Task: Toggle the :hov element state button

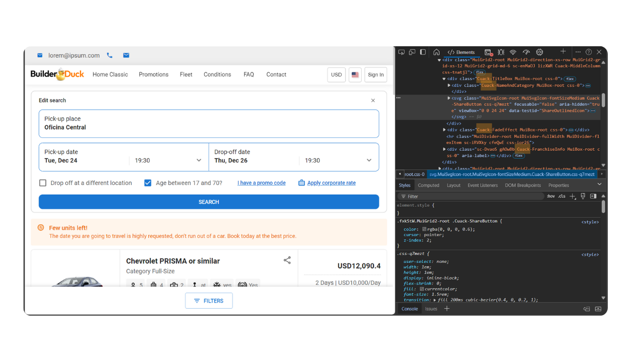Action: point(551,196)
